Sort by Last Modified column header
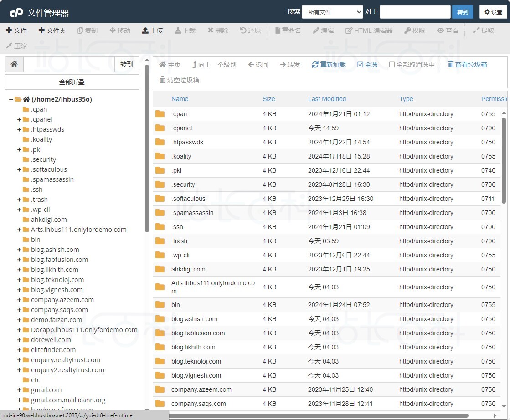This screenshot has width=510, height=420. 327,99
